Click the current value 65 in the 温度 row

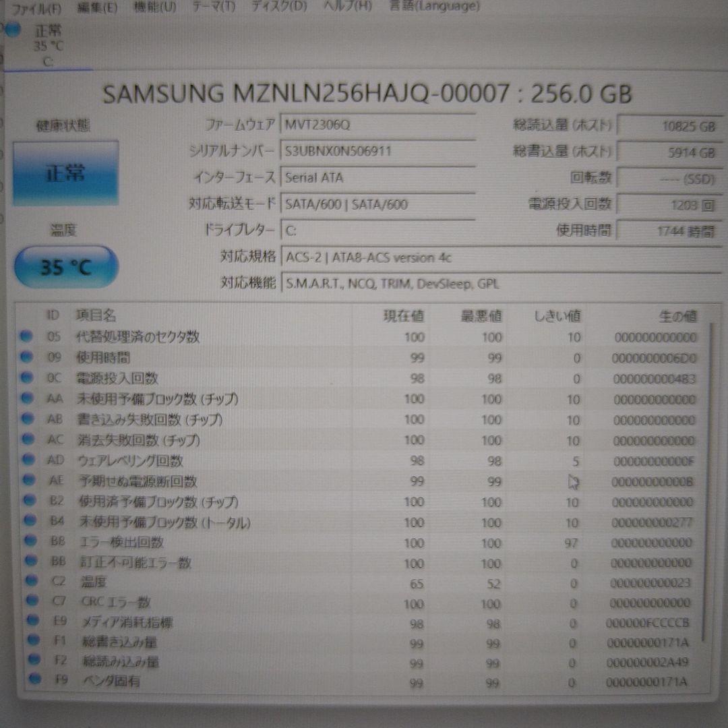pyautogui.click(x=417, y=584)
